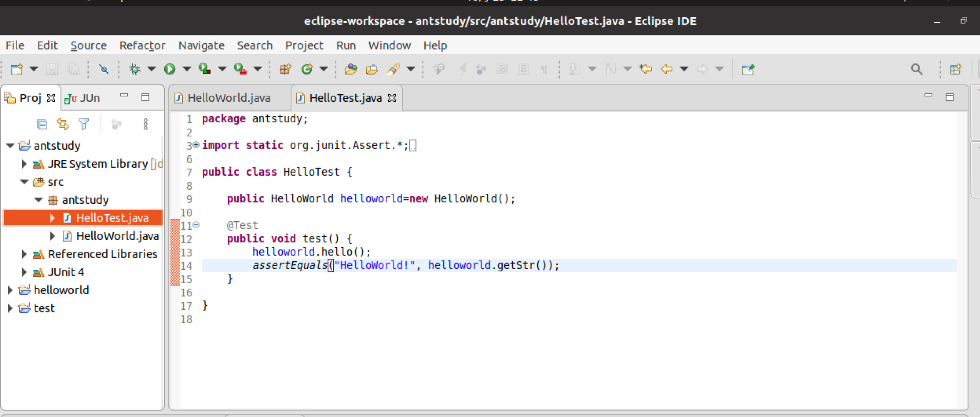
Task: Open the Back history dropdown arrow
Action: coord(684,69)
